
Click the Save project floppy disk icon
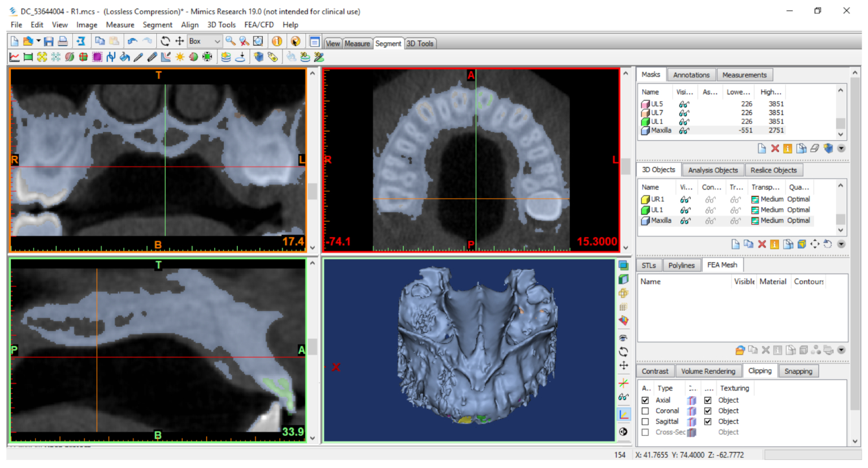(x=49, y=42)
